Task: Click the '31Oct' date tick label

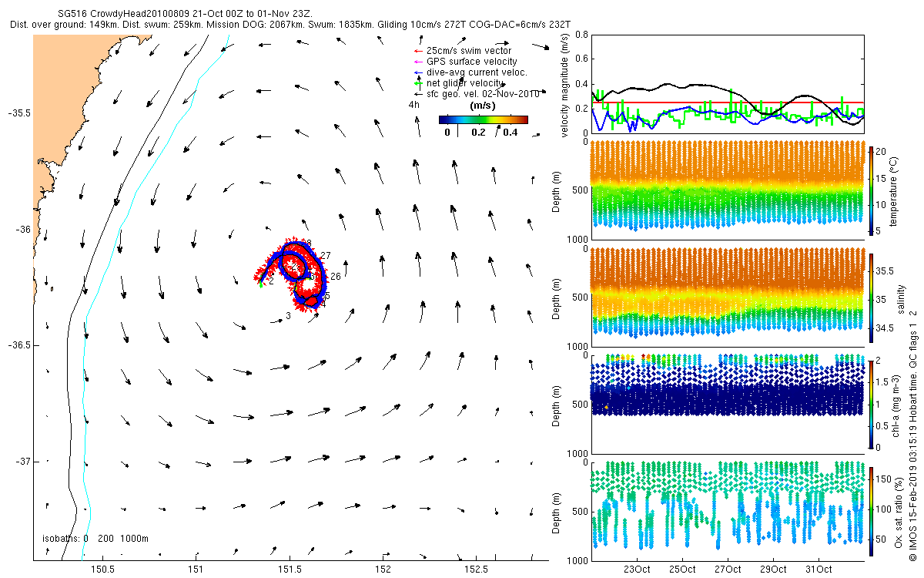Action: point(819,570)
